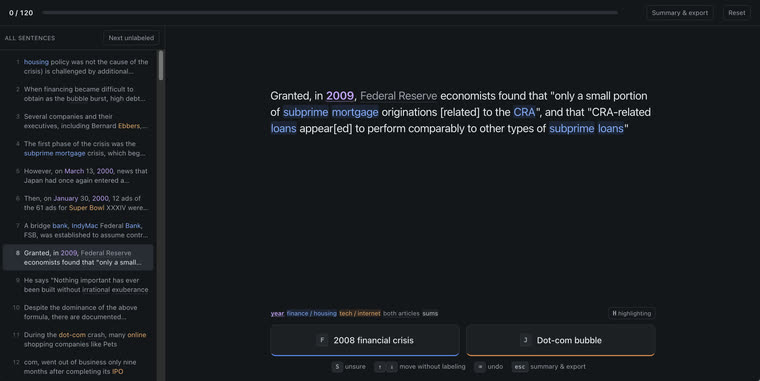Screen dimensions: 760x381
Task: Click 'move without labeling' hint text
Action: pos(432,366)
